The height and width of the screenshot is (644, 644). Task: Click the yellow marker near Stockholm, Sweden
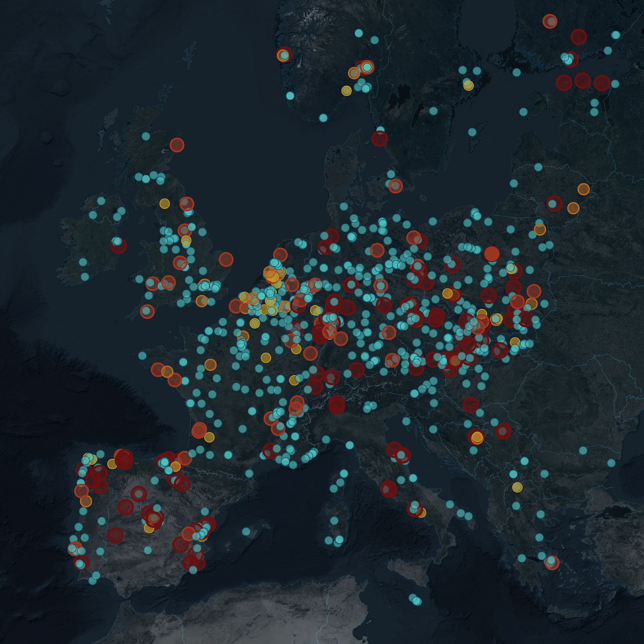(468, 85)
